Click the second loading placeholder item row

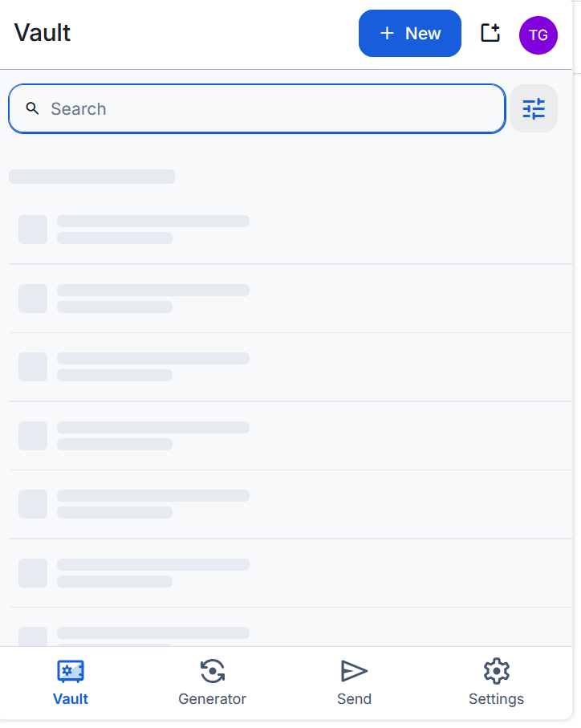290,299
